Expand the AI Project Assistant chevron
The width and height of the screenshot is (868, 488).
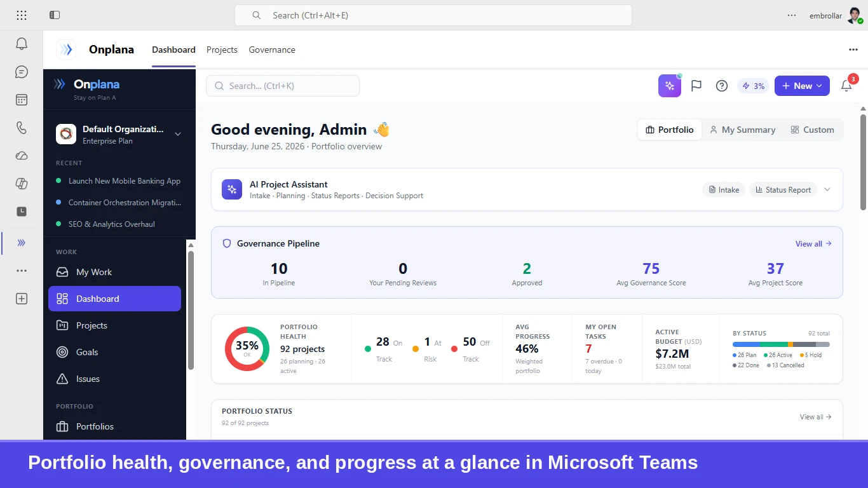click(x=827, y=189)
